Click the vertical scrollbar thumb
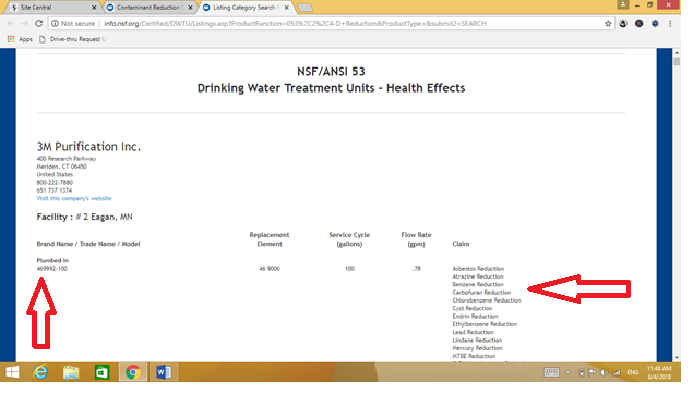The width and height of the screenshot is (699, 409). (677, 61)
